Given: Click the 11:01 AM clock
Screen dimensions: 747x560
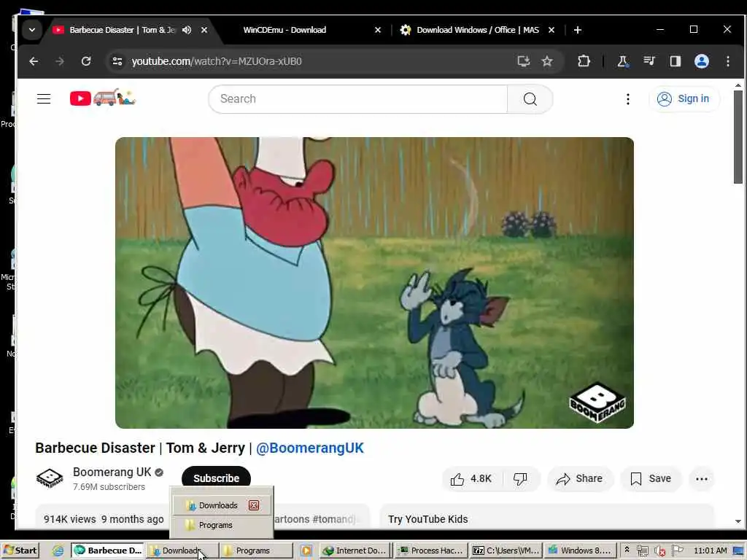Looking at the screenshot, I should (711, 551).
